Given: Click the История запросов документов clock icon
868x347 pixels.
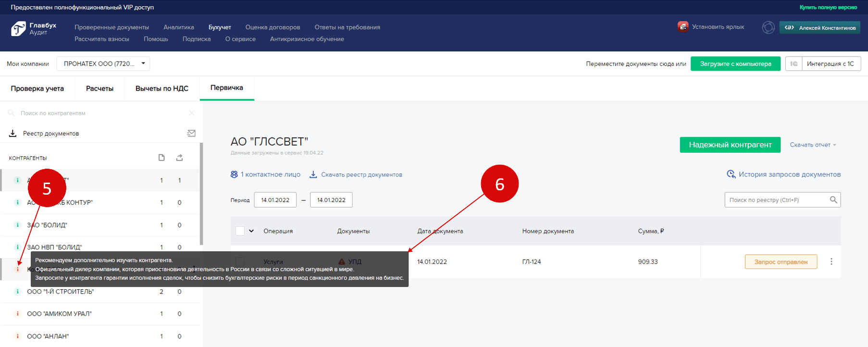Looking at the screenshot, I should [x=731, y=174].
